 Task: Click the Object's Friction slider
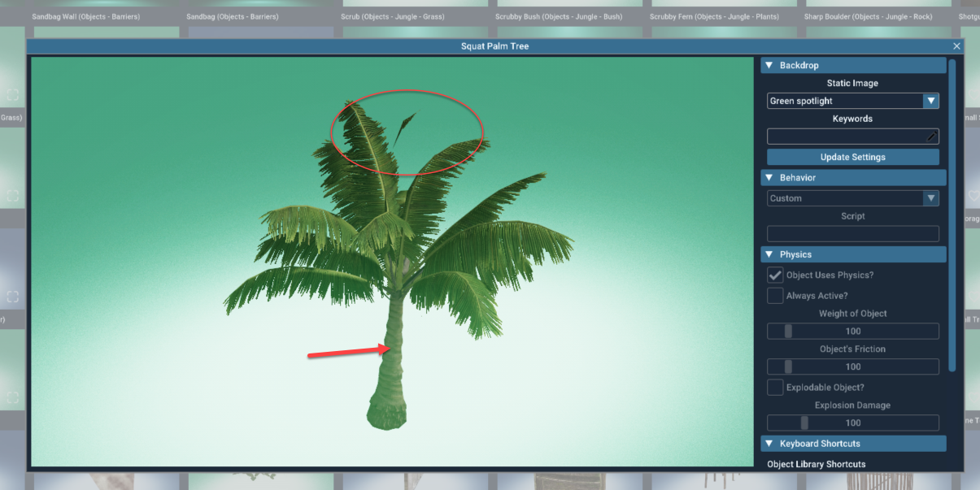tap(853, 366)
